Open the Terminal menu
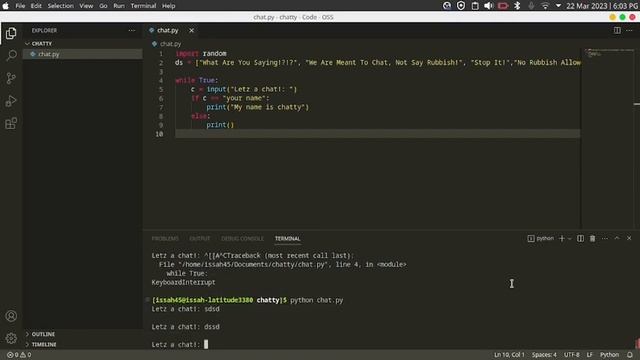 (x=143, y=6)
